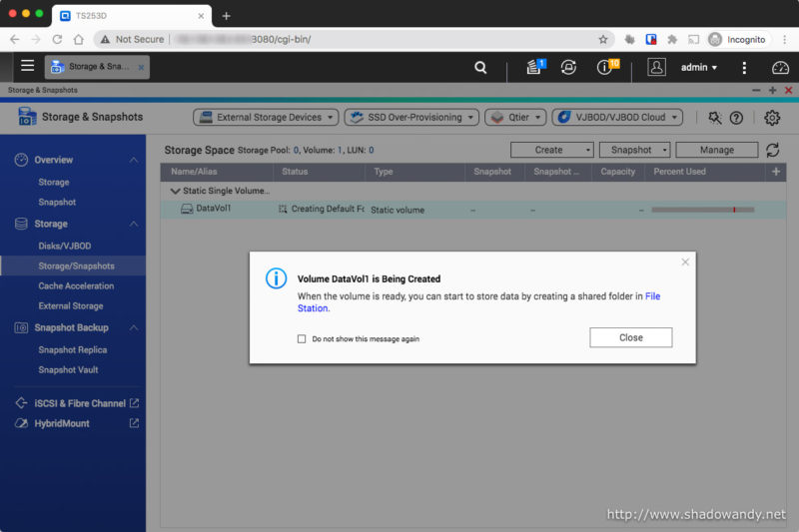Open Storage & Snapshots global settings gear
The image size is (799, 532).
click(772, 118)
